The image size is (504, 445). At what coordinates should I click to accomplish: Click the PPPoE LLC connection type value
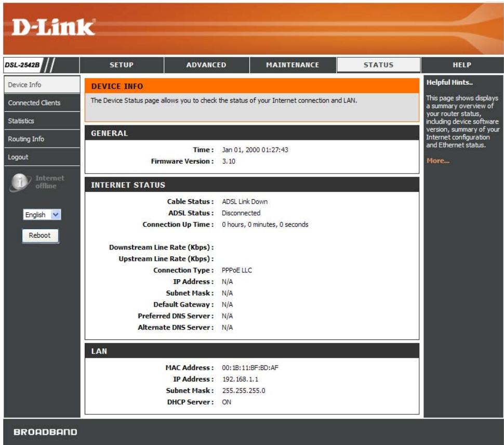(237, 270)
